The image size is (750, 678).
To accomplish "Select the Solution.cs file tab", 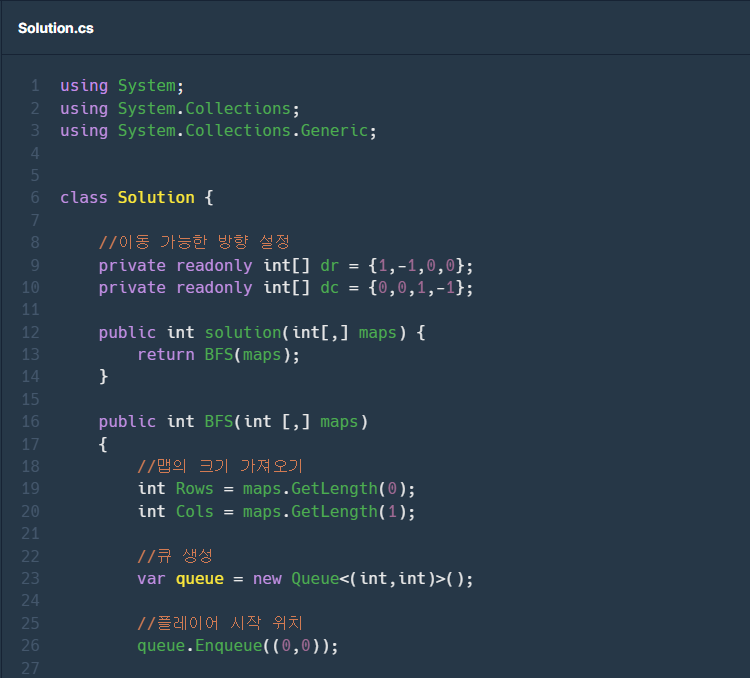I will (55, 28).
